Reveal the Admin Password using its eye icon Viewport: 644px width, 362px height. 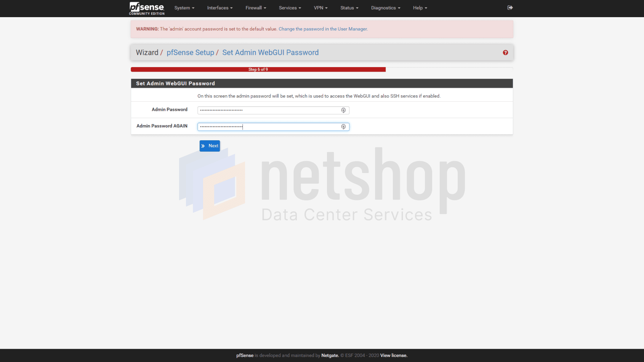(343, 110)
